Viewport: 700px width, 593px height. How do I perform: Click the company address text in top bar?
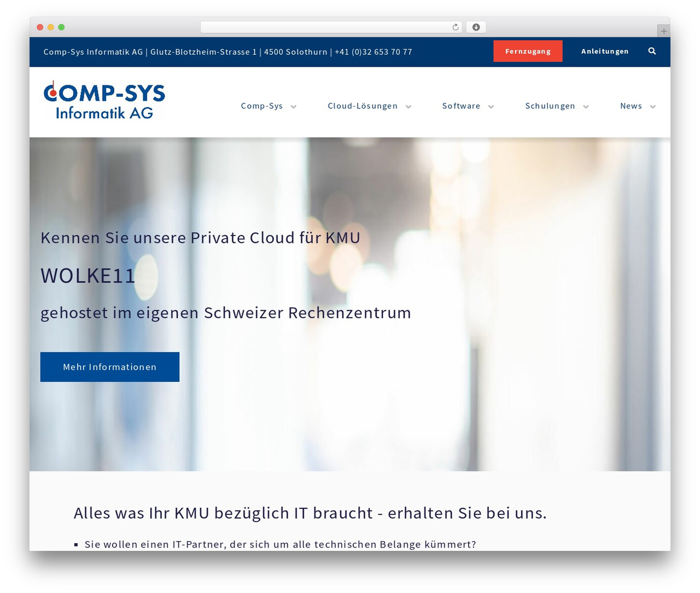click(x=227, y=52)
